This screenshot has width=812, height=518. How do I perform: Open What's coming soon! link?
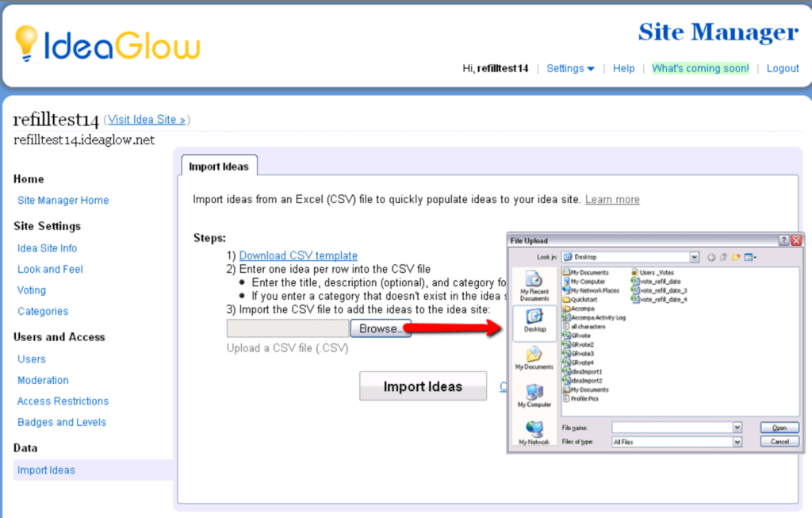pos(700,68)
